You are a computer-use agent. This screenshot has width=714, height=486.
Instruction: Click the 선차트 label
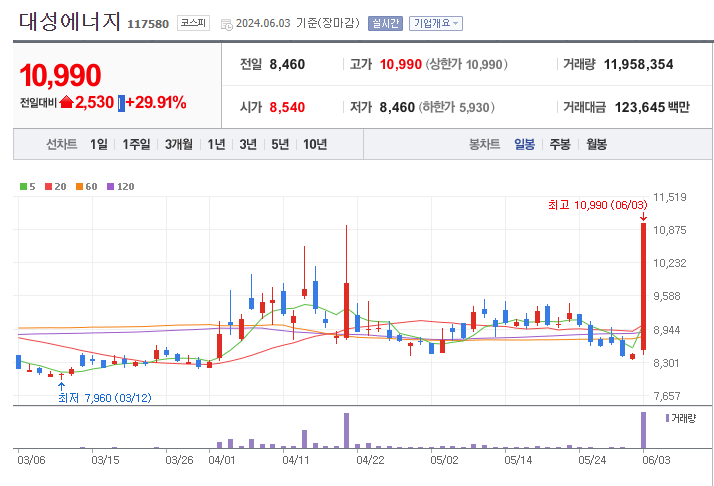point(61,144)
